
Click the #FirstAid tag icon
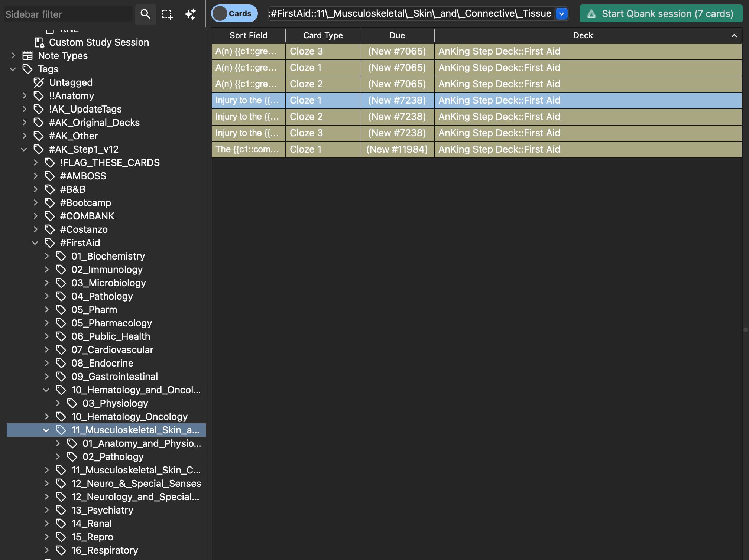50,243
